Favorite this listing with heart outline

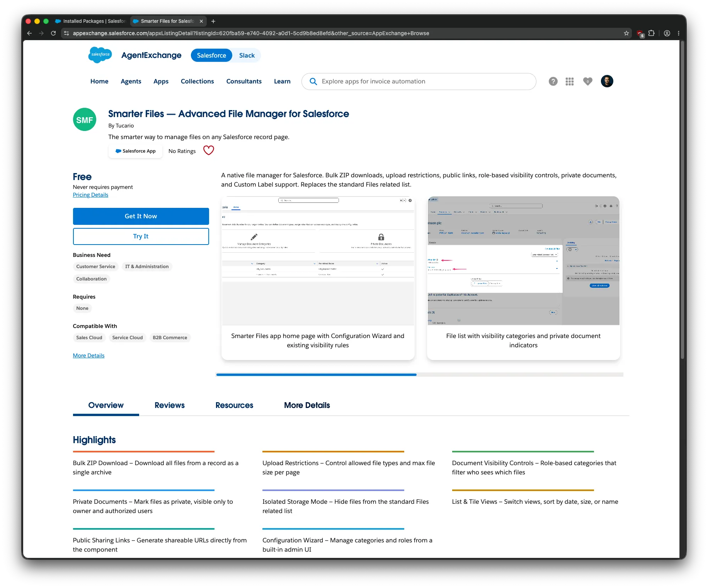209,150
